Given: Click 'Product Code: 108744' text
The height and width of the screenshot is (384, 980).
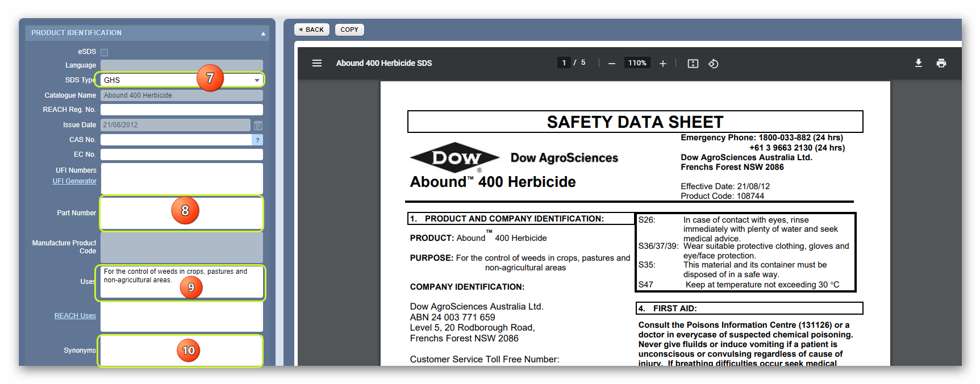Looking at the screenshot, I should (x=722, y=196).
